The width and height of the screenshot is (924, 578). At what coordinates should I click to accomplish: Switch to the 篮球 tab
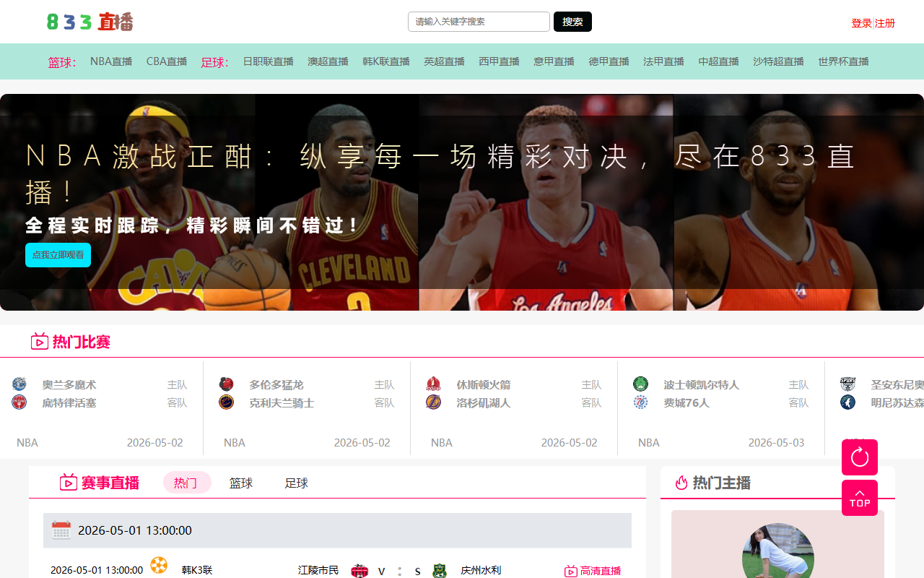pyautogui.click(x=241, y=483)
